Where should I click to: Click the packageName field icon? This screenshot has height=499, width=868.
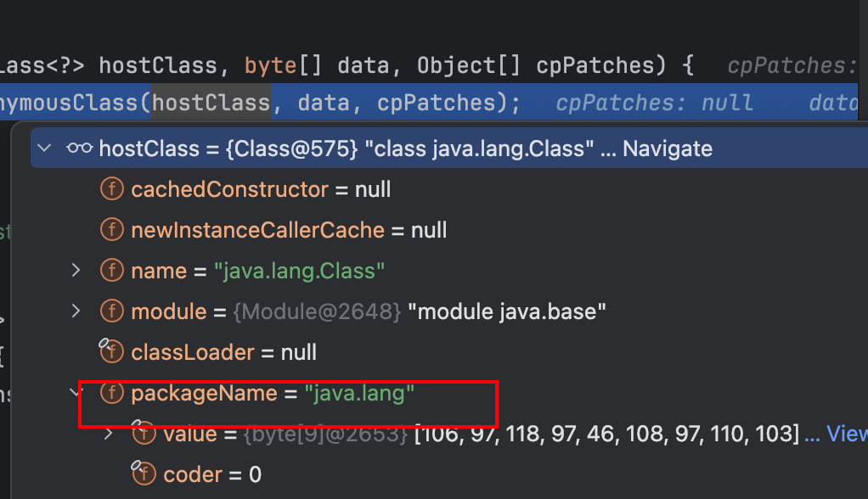click(111, 393)
